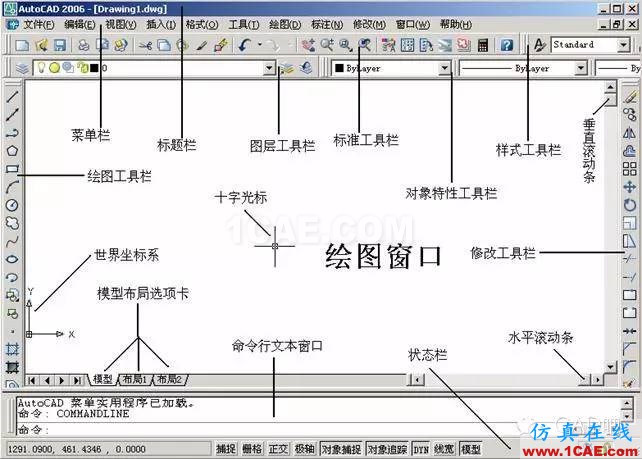This screenshot has height=459, width=642.
Task: Select the Rotate tool in modify toolbar
Action: click(629, 205)
